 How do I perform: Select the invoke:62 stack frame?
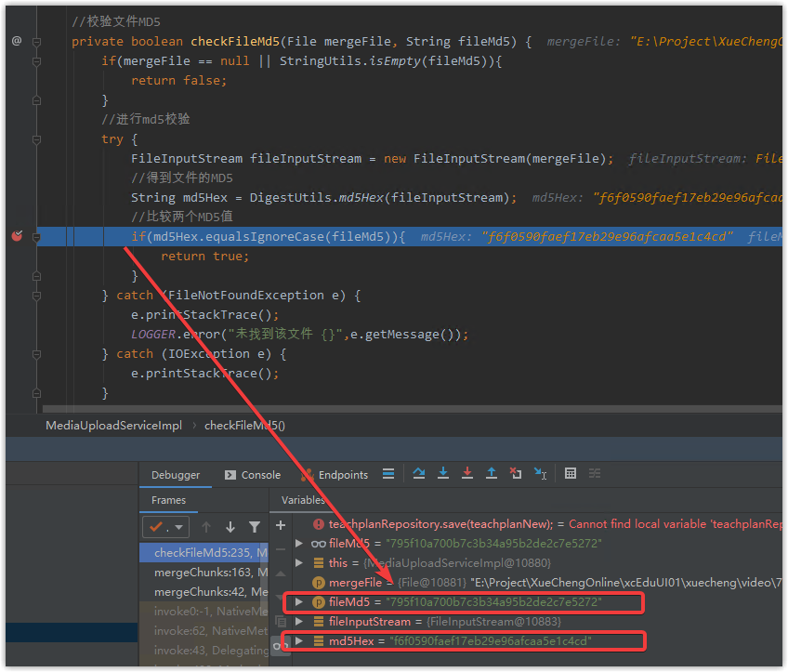tap(204, 631)
